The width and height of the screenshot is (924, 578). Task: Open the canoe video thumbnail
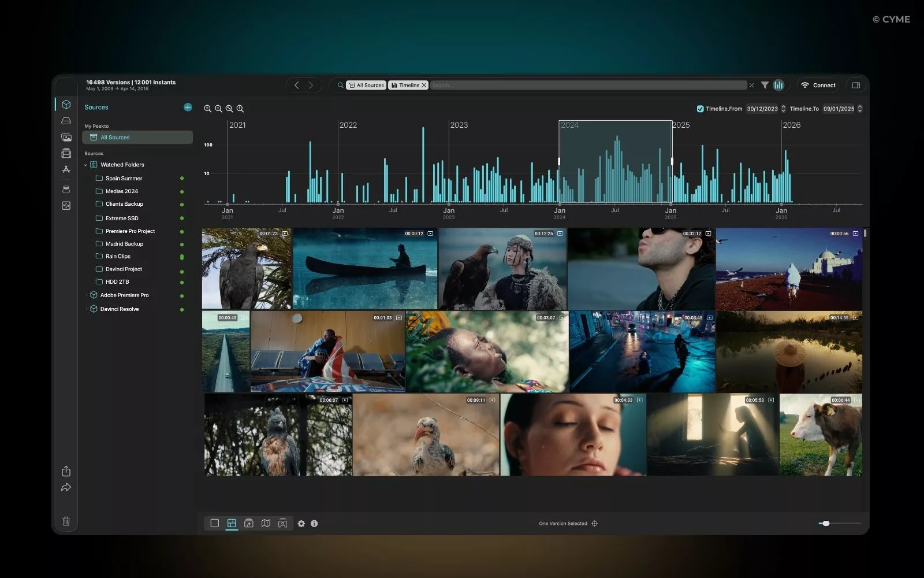click(364, 268)
